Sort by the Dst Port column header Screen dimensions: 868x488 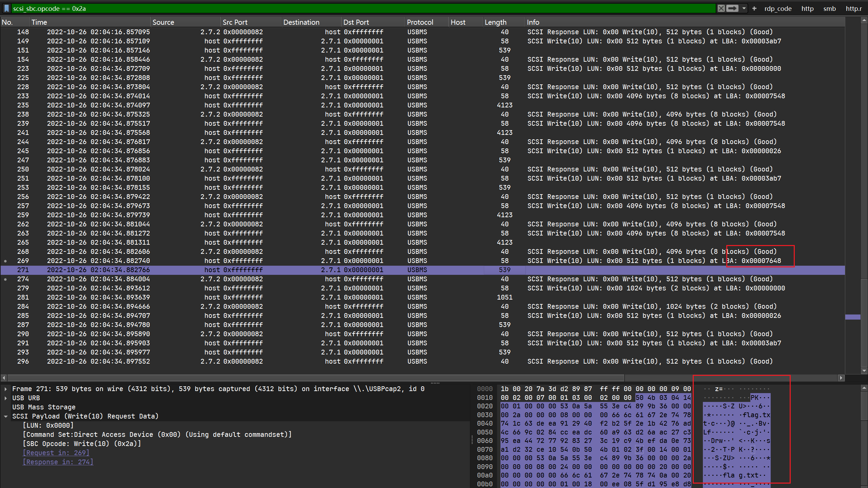[x=373, y=22]
